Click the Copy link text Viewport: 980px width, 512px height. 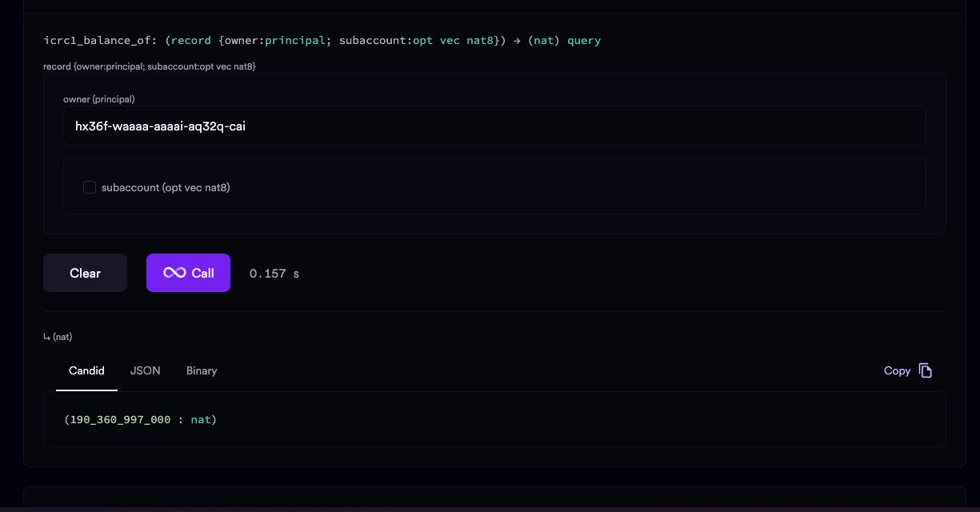pyautogui.click(x=897, y=370)
